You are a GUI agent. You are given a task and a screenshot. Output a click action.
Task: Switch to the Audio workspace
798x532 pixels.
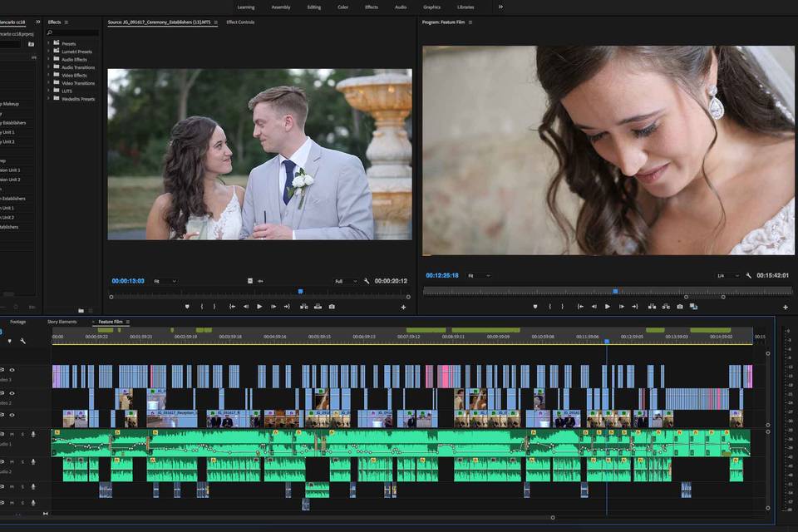tap(401, 7)
